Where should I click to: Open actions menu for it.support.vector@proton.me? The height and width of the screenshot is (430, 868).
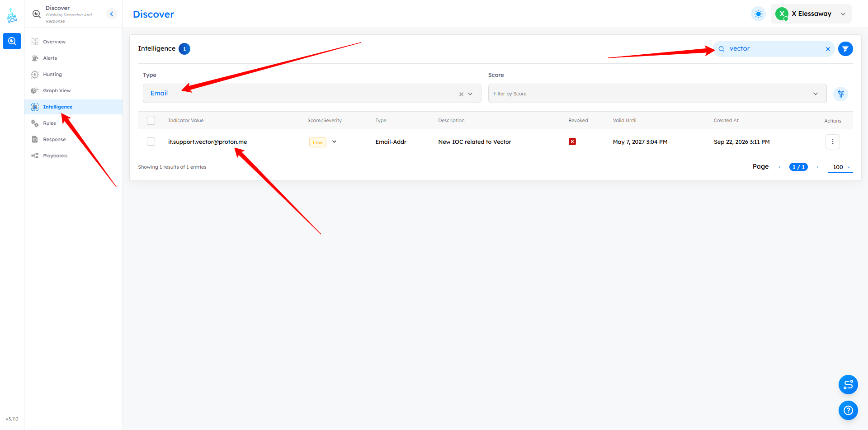(x=832, y=142)
